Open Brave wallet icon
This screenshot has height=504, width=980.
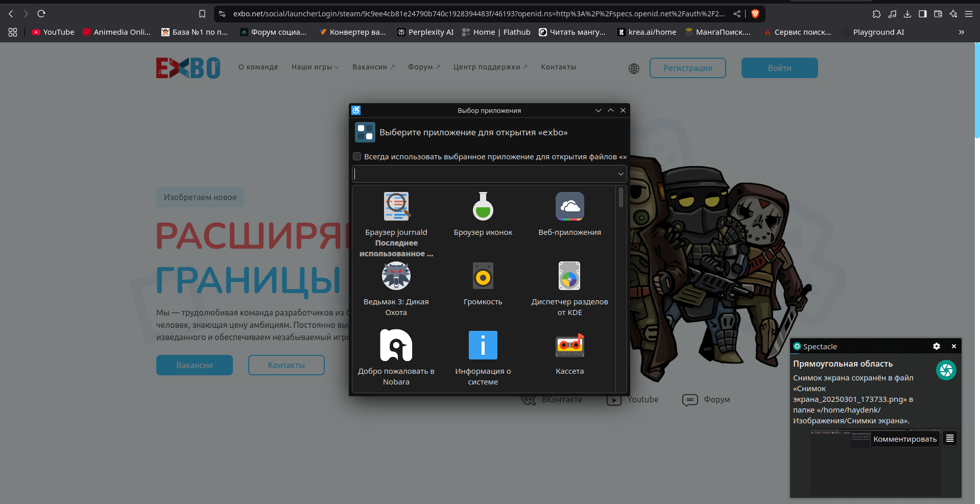click(x=938, y=14)
